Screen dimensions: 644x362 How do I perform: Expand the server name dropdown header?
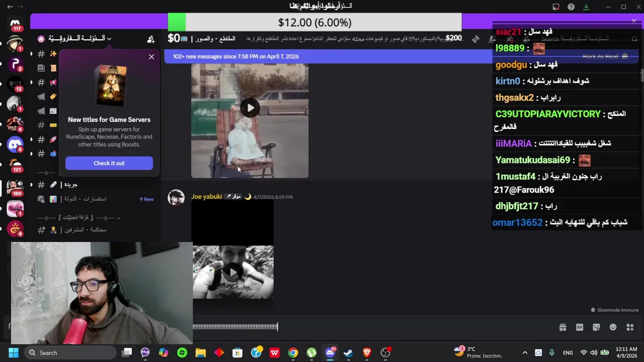80,39
